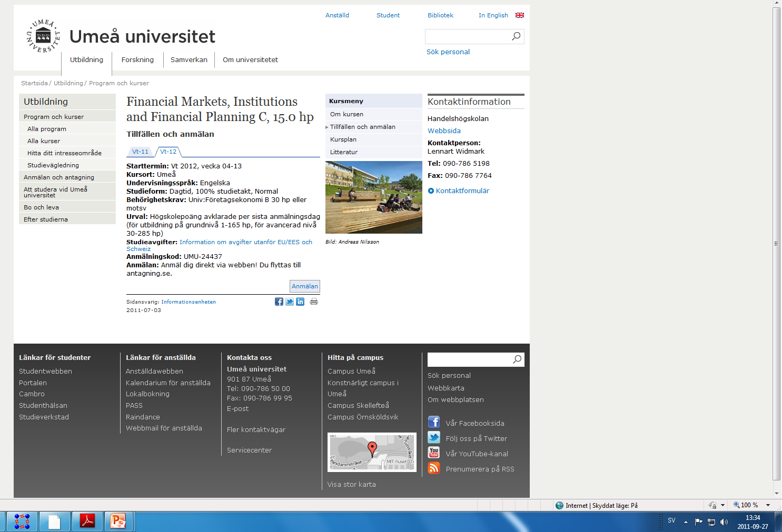Open Studentwebben footer link
The image size is (782, 532).
45,372
